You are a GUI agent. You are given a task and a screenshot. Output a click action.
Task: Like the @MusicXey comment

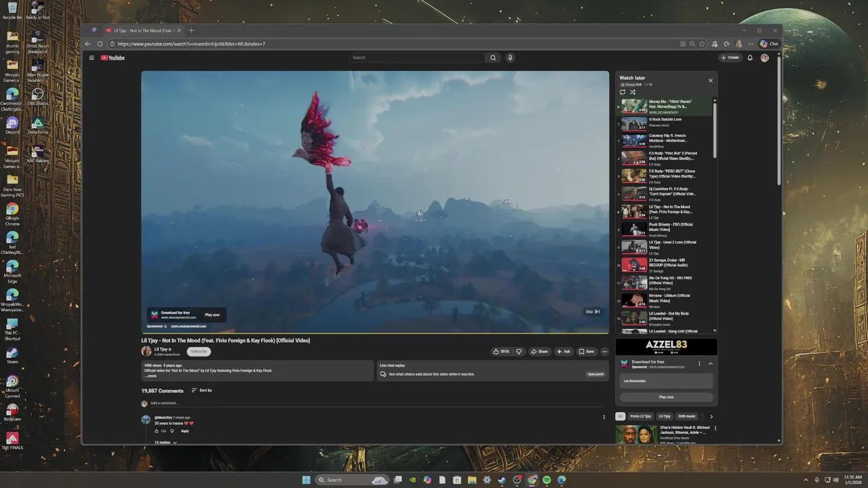(x=157, y=431)
